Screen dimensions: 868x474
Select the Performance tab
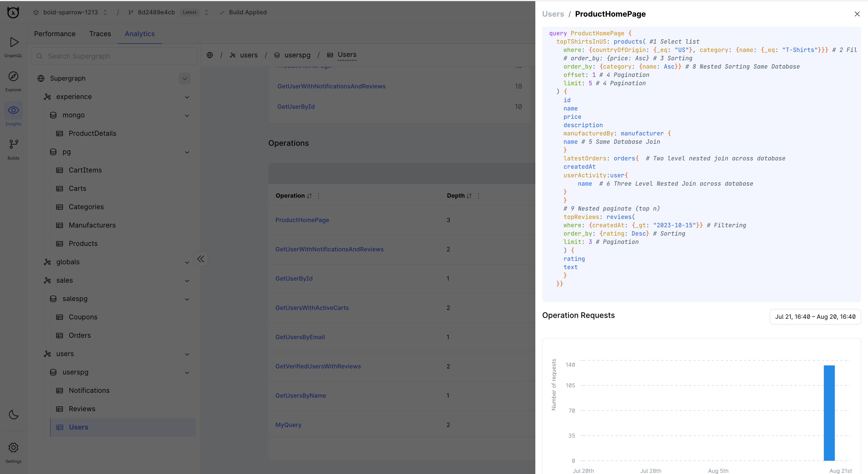point(55,34)
